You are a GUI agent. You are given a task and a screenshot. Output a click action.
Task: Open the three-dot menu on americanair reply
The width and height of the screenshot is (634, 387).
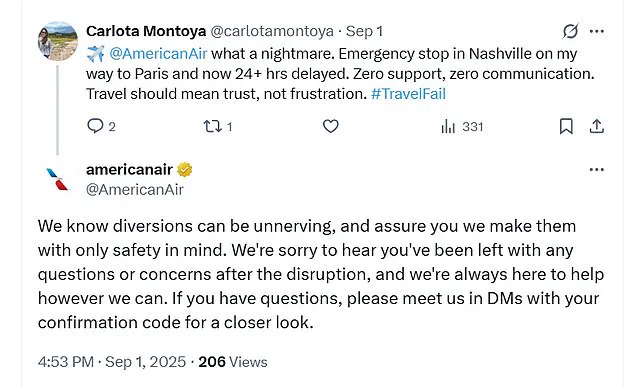click(597, 169)
